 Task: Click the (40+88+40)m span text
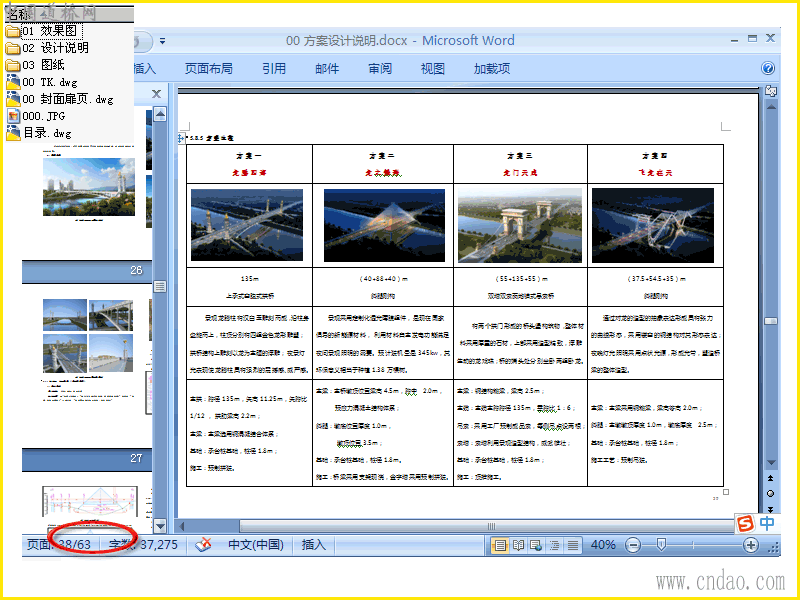384,279
